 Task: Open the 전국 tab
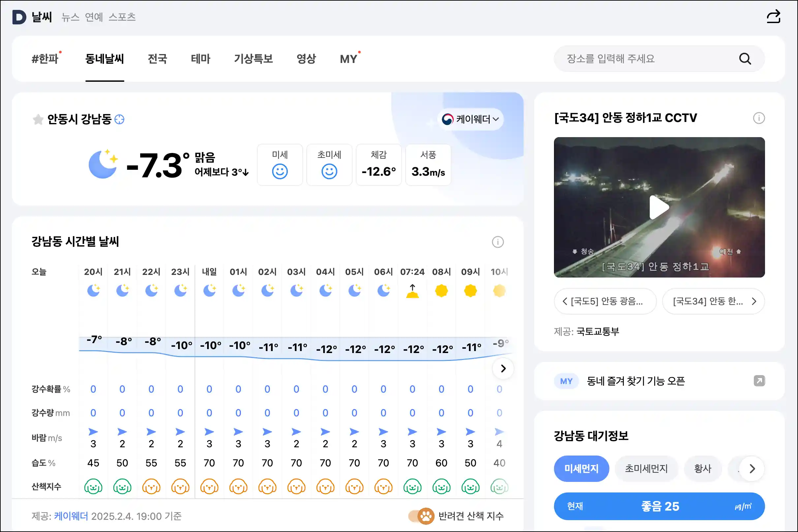(157, 59)
